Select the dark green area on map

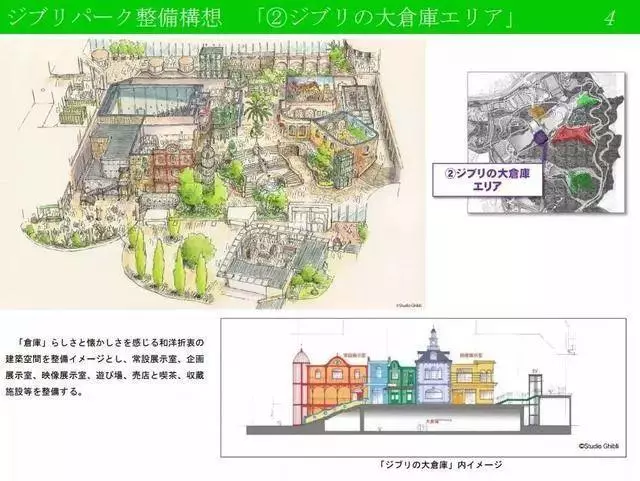pyautogui.click(x=581, y=180)
